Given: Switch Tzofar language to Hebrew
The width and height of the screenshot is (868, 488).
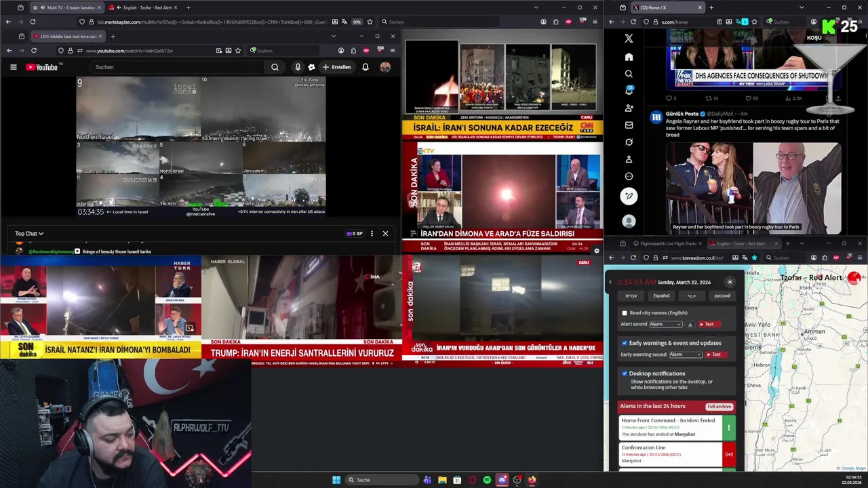Looking at the screenshot, I should click(631, 296).
